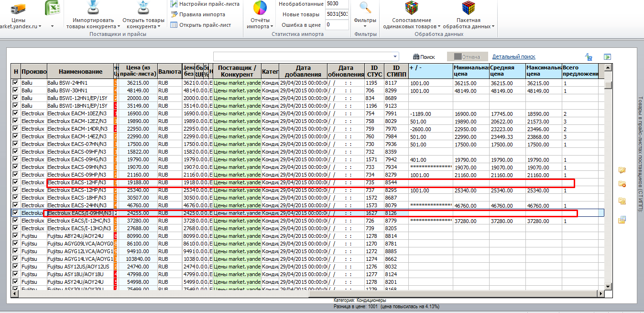Click the vertical scrollbar down arrow

pyautogui.click(x=608, y=286)
